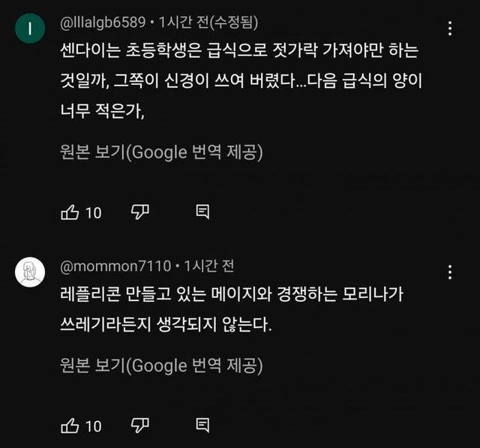This screenshot has height=448, width=480.
Task: Open the three-dot menu for the @mommon7110 comment
Action: click(449, 272)
